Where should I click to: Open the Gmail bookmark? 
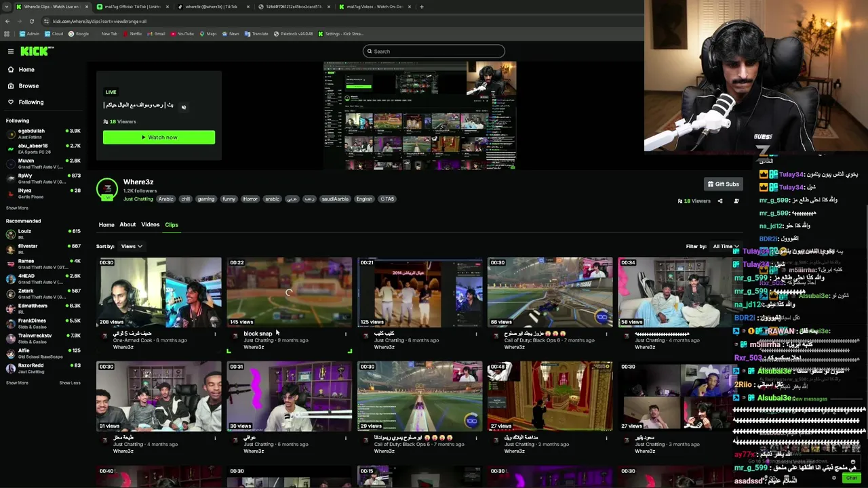tap(157, 34)
